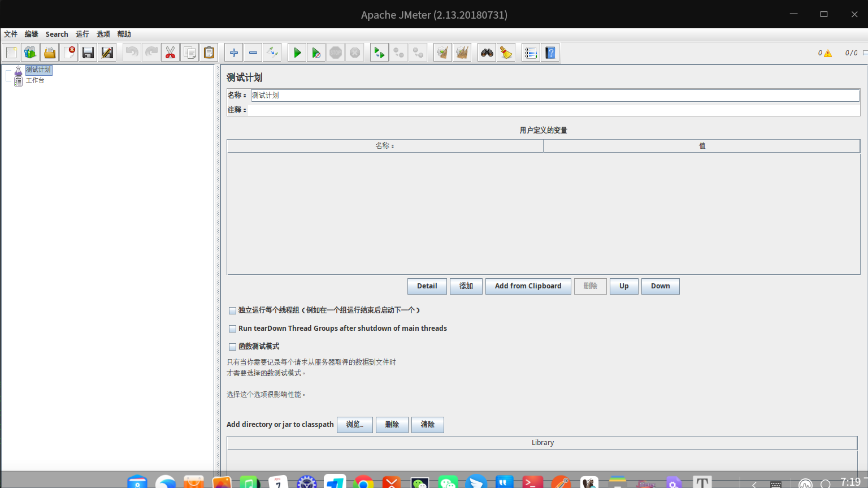Click the 添加 button under variables table
Image resolution: width=868 pixels, height=488 pixels.
click(x=466, y=286)
